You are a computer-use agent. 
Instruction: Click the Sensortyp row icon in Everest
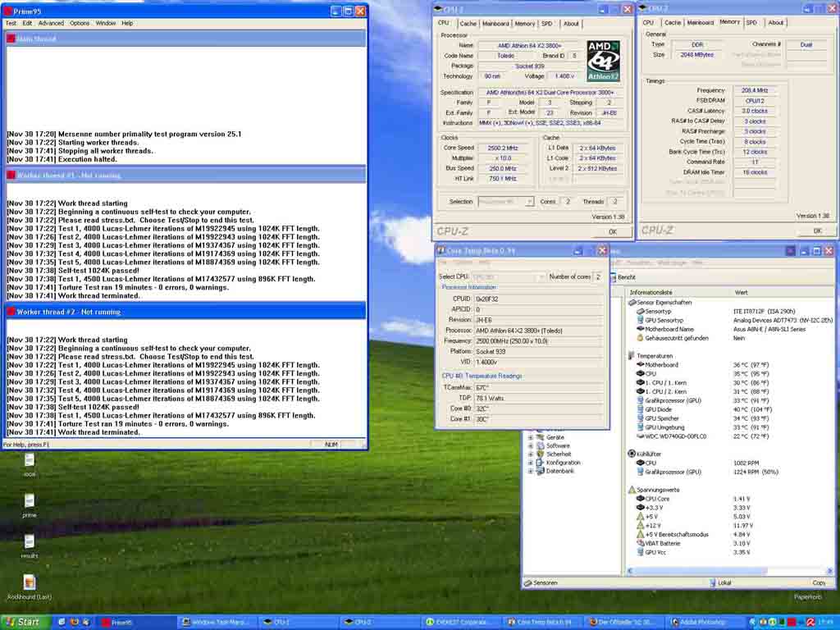pos(640,311)
